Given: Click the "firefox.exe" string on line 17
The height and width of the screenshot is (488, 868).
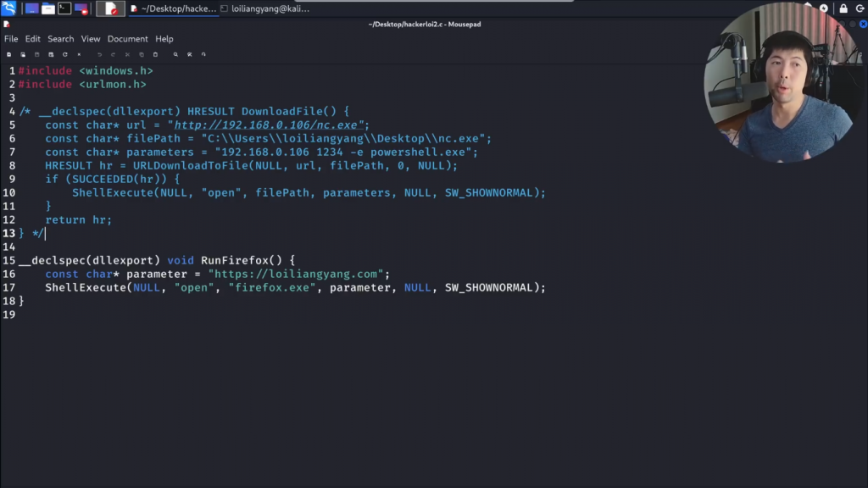Looking at the screenshot, I should (x=272, y=288).
